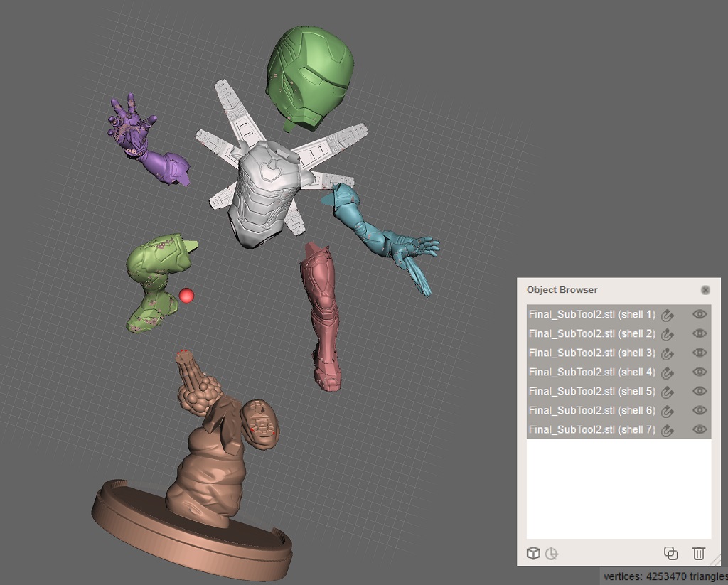The width and height of the screenshot is (728, 585).
Task: Select Final_SubTool2.stl (shell 4) in the list
Action: (x=591, y=372)
